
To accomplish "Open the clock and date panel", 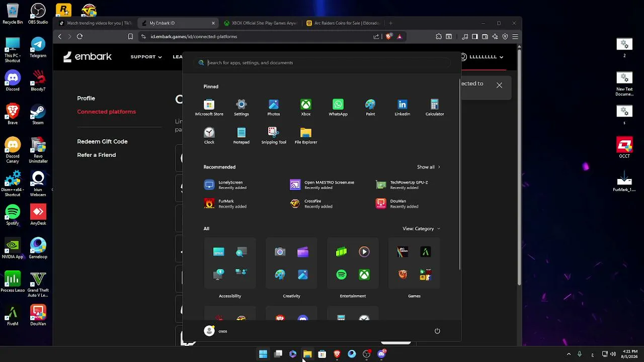I will click(629, 354).
